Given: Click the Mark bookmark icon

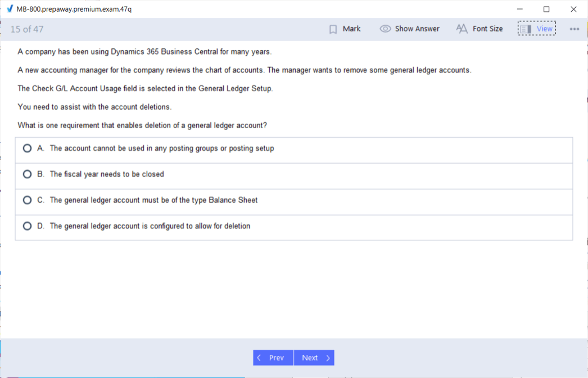Looking at the screenshot, I should [x=333, y=29].
